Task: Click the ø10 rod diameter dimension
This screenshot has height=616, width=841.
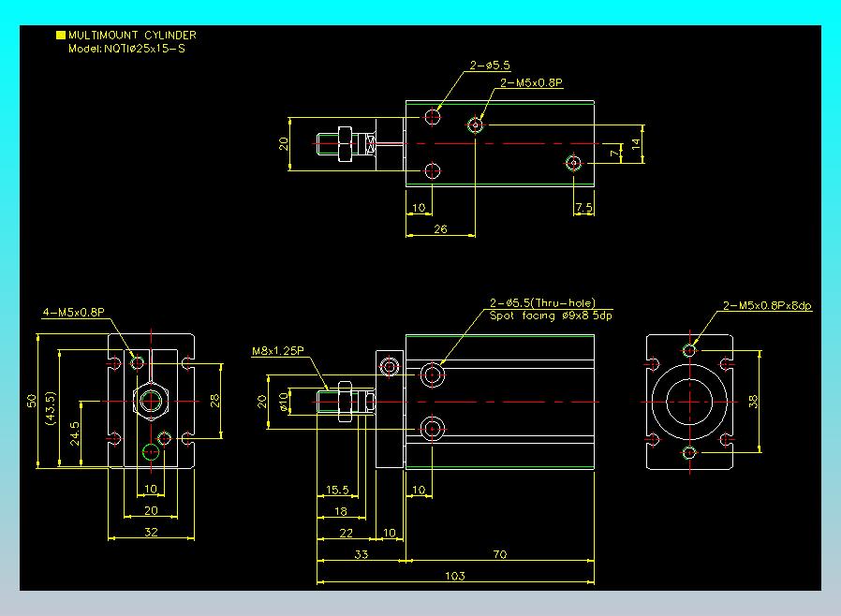Action: tap(284, 401)
